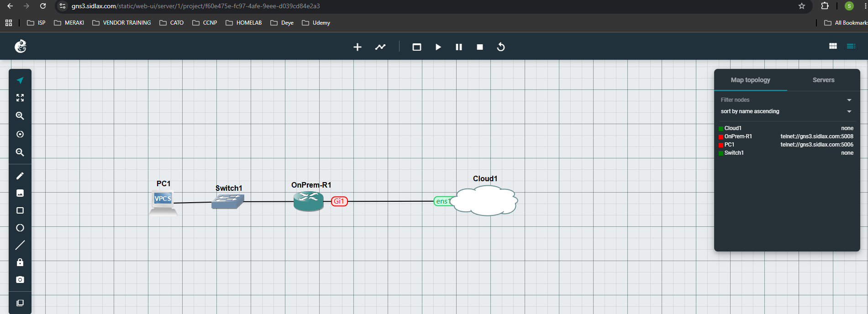This screenshot has height=314, width=868.
Task: Start all nodes with play button
Action: click(x=438, y=47)
